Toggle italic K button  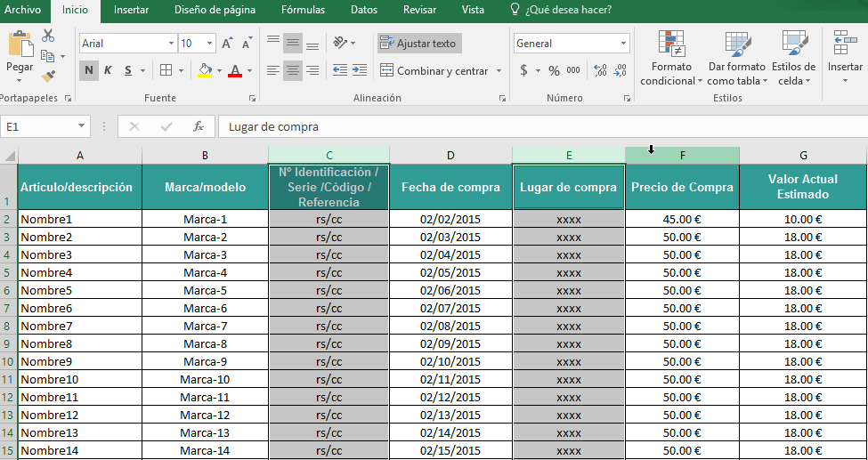click(108, 70)
